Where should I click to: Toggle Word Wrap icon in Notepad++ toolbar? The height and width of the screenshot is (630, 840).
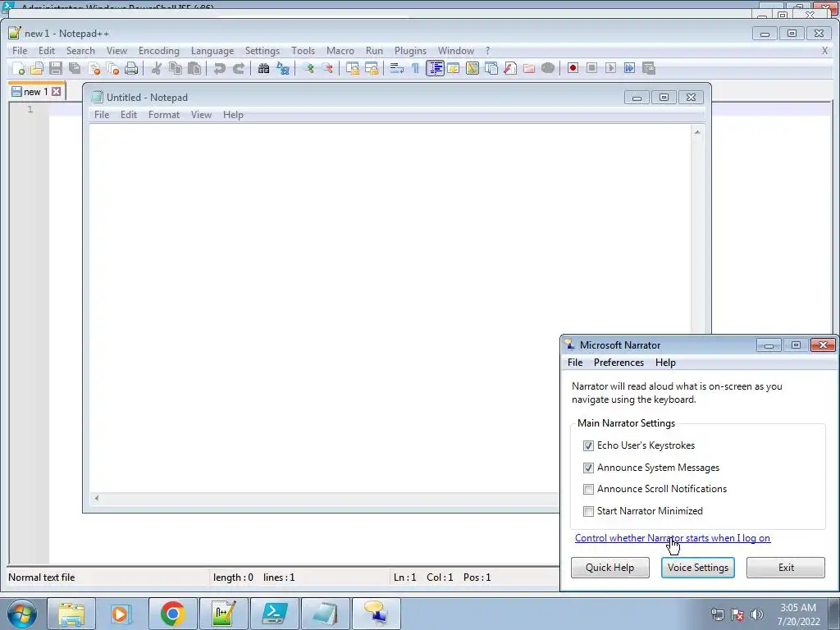(396, 68)
